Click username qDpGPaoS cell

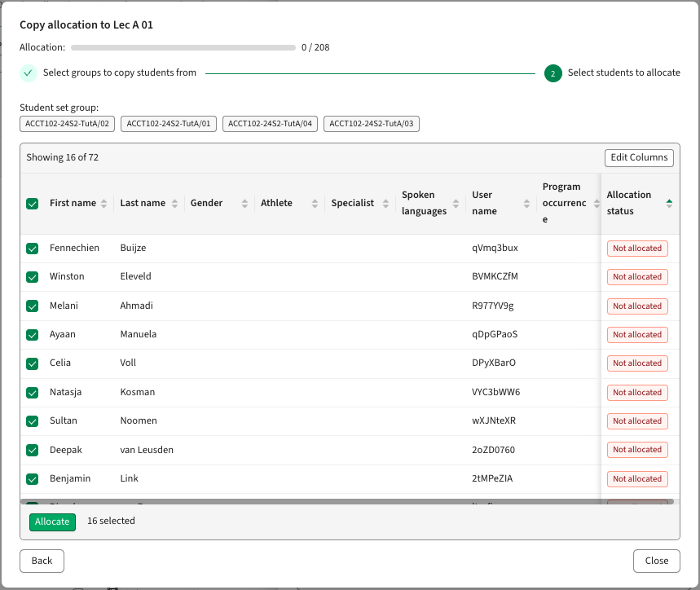495,334
